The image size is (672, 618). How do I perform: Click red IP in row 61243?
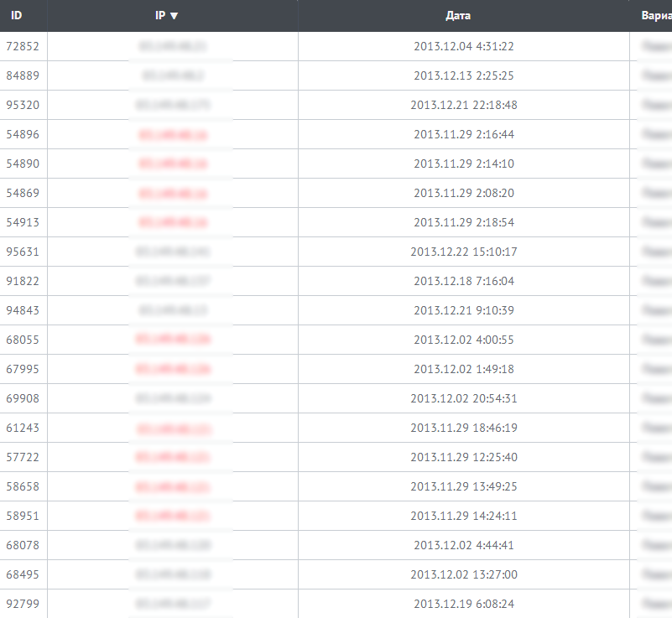(x=173, y=428)
